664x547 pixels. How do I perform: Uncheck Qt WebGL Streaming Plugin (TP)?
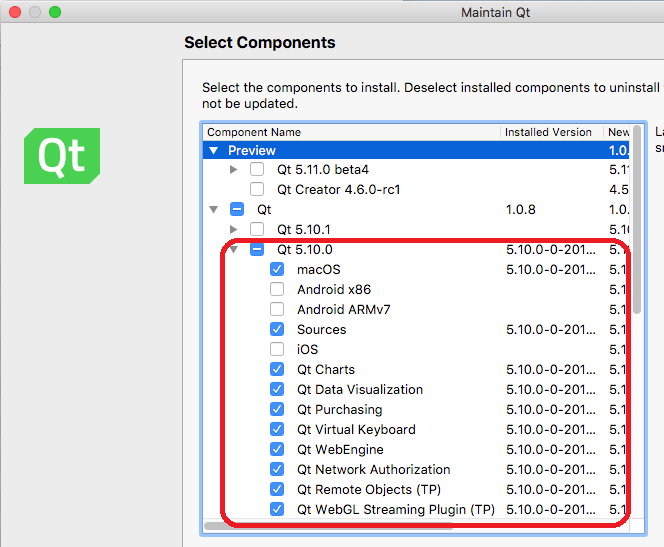[x=277, y=509]
